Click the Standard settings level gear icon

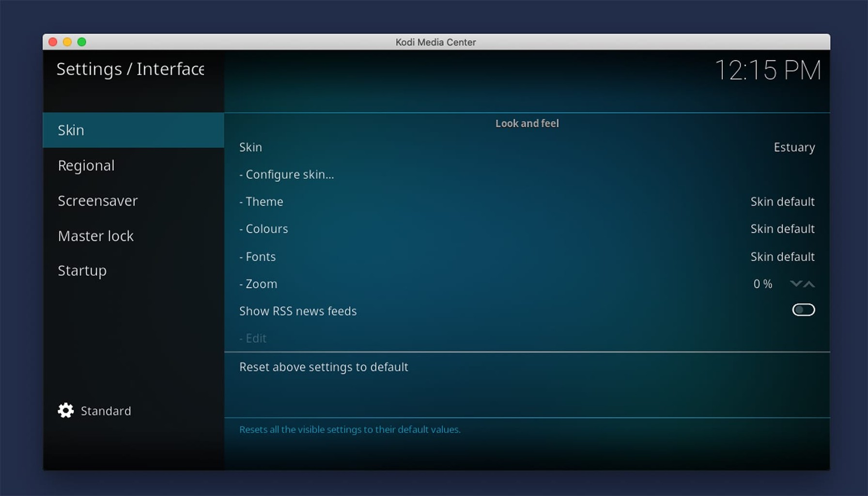(66, 411)
